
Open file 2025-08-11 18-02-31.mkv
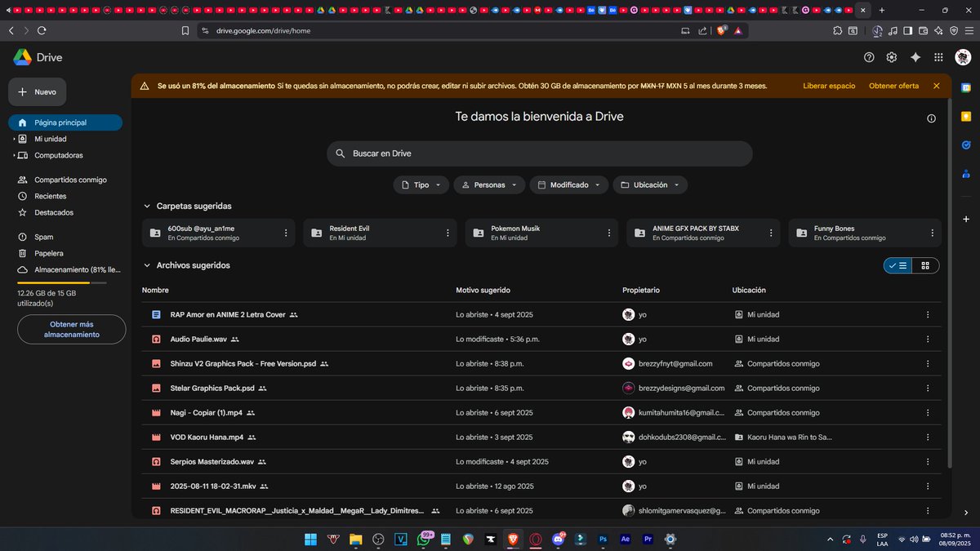pyautogui.click(x=213, y=486)
